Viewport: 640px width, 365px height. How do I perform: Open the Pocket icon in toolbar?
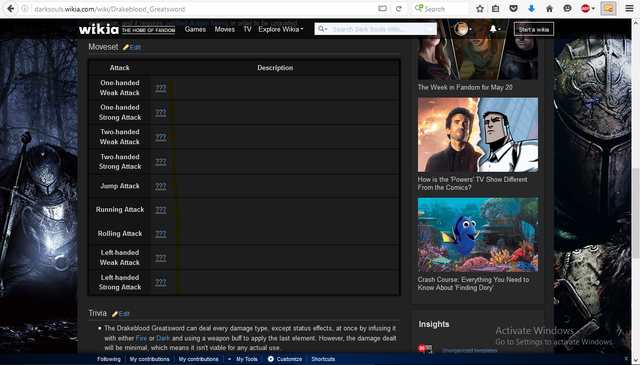(x=513, y=9)
